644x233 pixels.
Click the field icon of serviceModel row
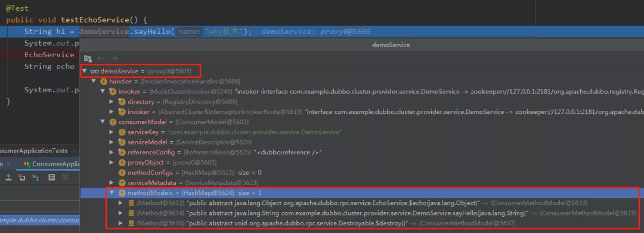pyautogui.click(x=122, y=142)
